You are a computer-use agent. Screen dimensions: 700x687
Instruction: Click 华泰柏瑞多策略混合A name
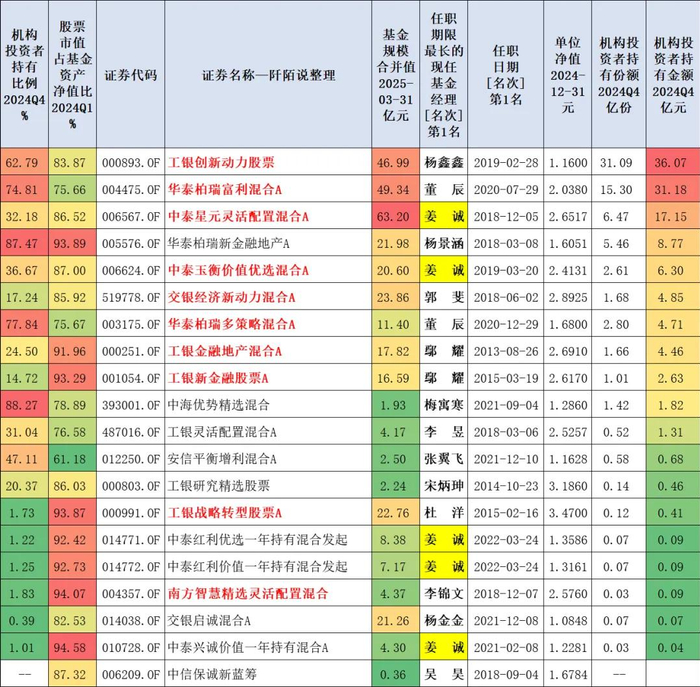tap(231, 324)
